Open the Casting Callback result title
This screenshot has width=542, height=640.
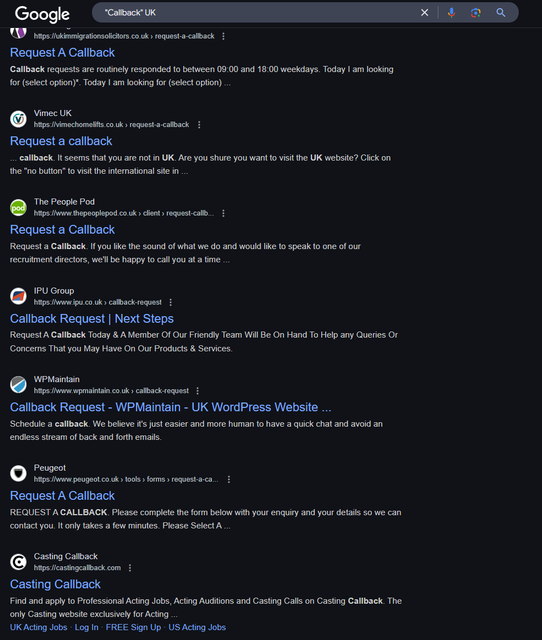pyautogui.click(x=55, y=584)
